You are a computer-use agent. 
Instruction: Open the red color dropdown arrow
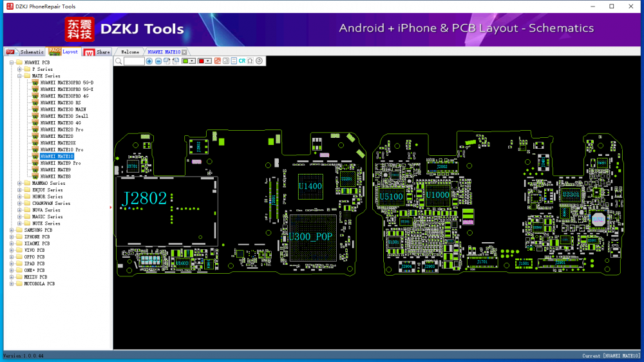tap(208, 61)
